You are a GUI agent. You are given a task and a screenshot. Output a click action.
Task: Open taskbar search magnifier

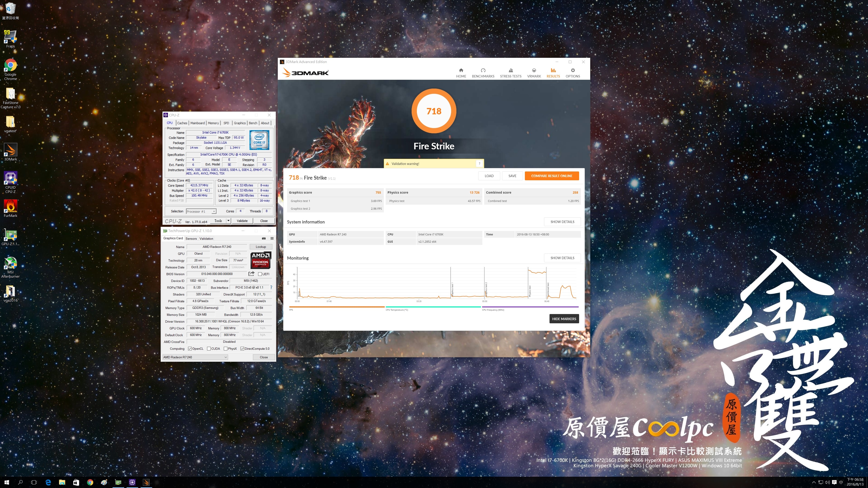[20, 482]
